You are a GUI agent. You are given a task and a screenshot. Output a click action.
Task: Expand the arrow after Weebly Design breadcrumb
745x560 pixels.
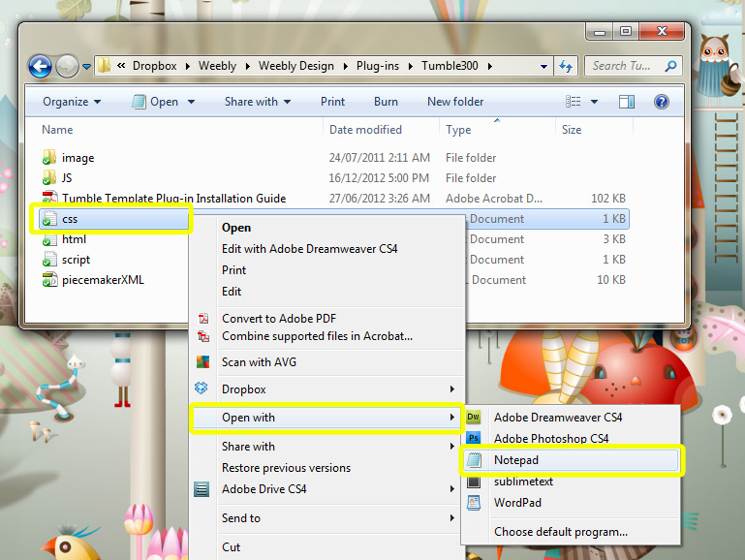pyautogui.click(x=346, y=66)
